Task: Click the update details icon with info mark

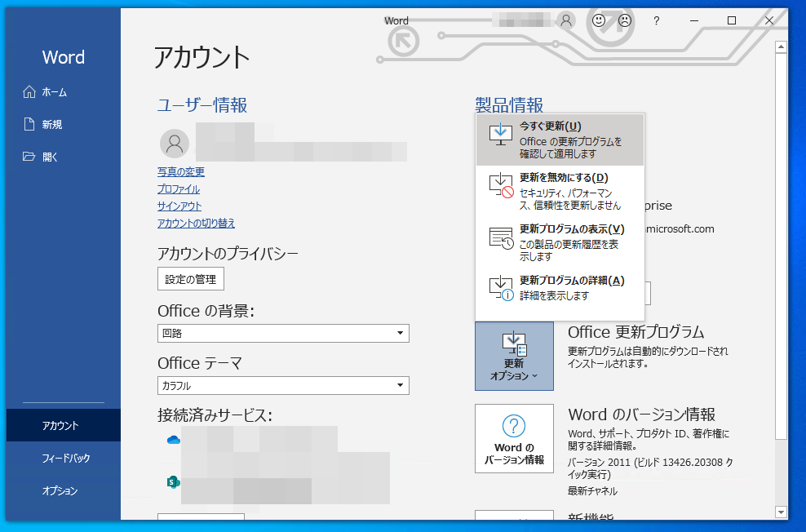Action: pyautogui.click(x=501, y=288)
